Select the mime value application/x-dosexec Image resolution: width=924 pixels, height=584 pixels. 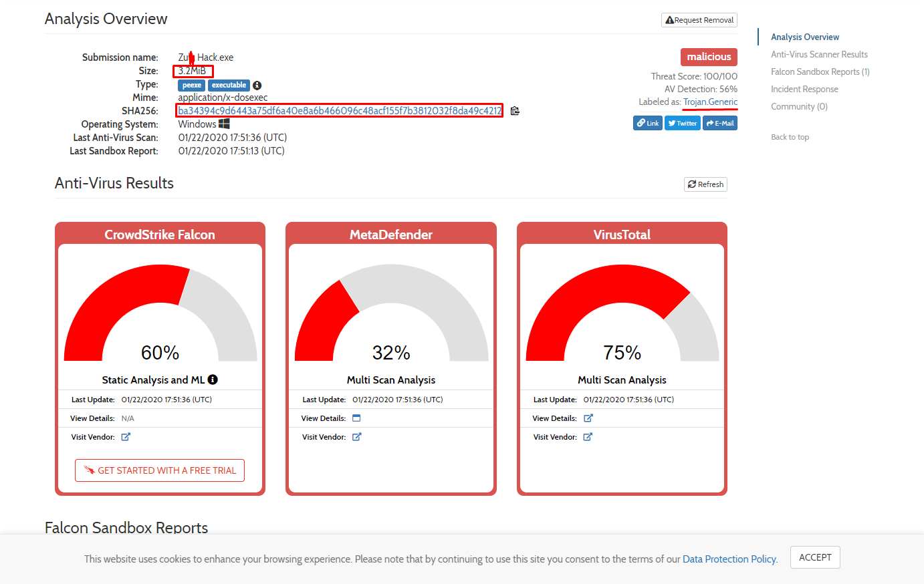click(223, 98)
